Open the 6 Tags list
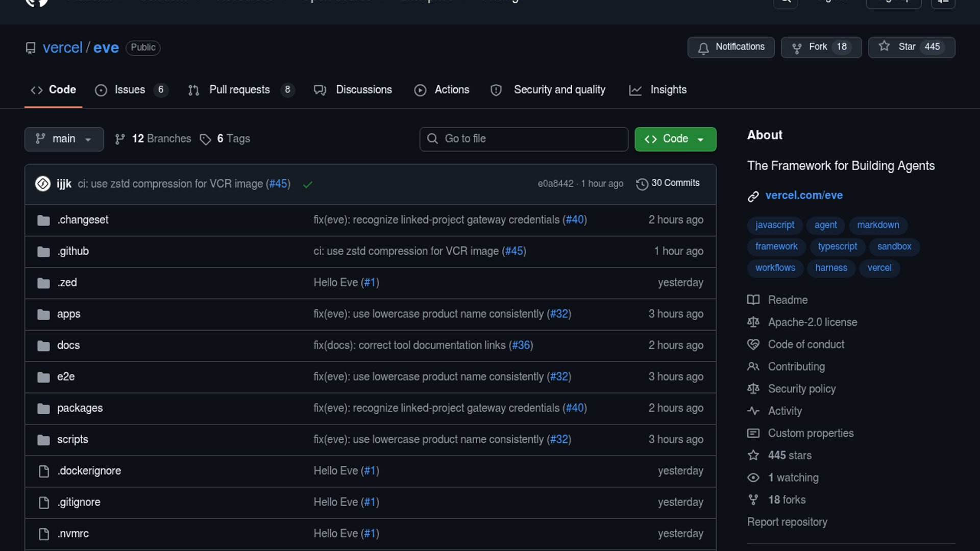Screen dimensions: 980x551 (x=225, y=139)
